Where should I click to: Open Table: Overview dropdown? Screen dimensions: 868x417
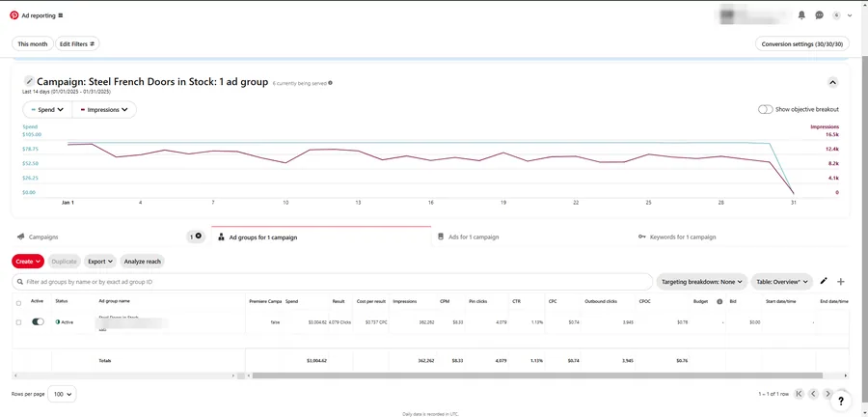(781, 282)
